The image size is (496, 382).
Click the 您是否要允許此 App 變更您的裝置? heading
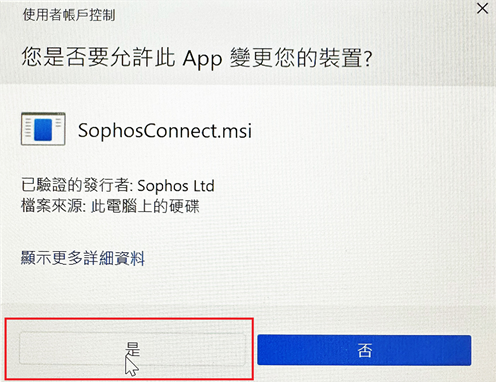[197, 58]
